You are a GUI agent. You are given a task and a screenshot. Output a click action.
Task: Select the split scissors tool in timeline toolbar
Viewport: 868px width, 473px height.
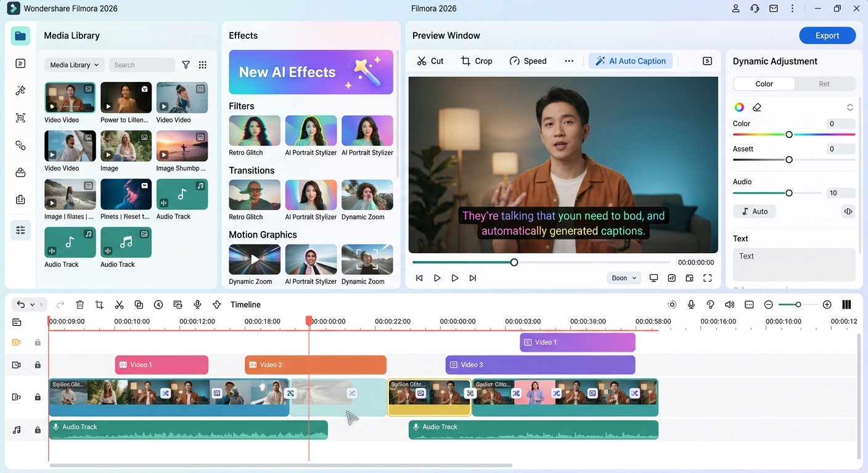[x=119, y=305]
